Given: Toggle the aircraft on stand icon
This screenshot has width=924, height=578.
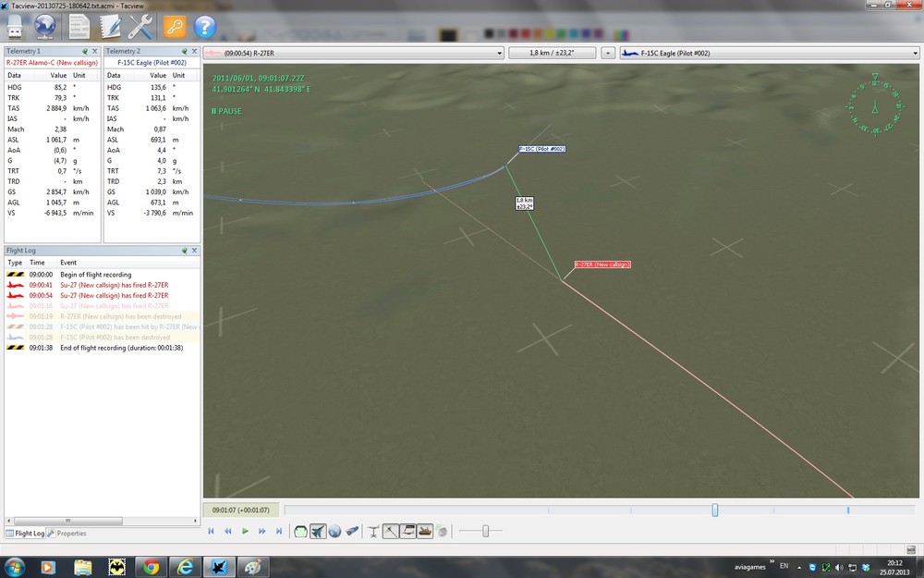Looking at the screenshot, I should (373, 532).
